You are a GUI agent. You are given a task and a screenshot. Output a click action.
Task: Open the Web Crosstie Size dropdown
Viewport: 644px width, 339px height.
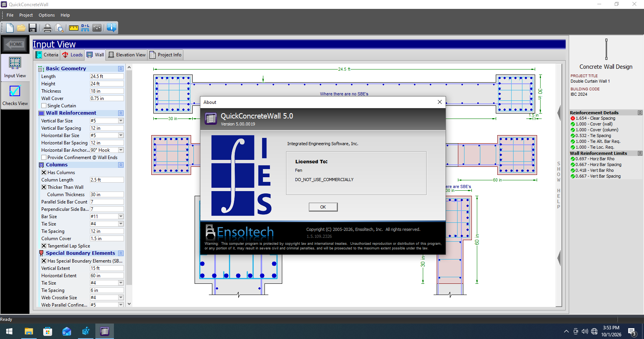click(x=121, y=298)
